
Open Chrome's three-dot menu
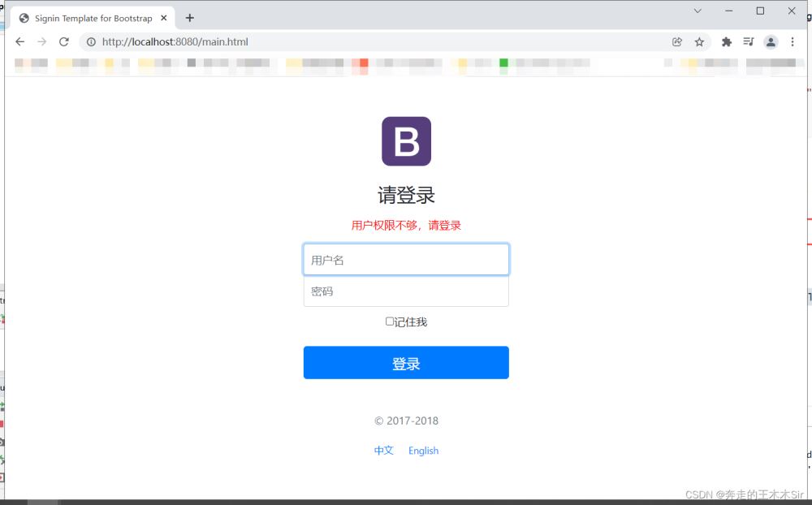[793, 42]
